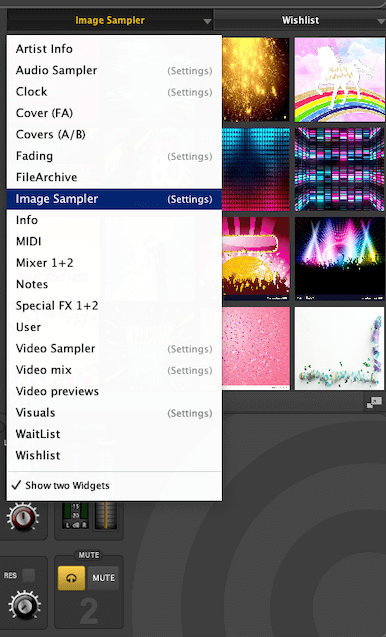Choose the pink party crowd thumbnail
386x637 pixels.
click(x=256, y=259)
